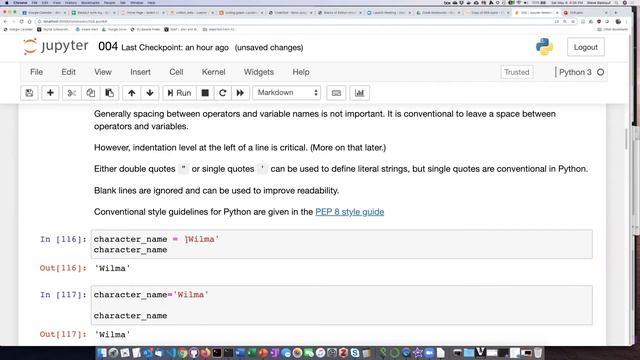Click the Out[117] result 'Wilma'

[x=112, y=335]
